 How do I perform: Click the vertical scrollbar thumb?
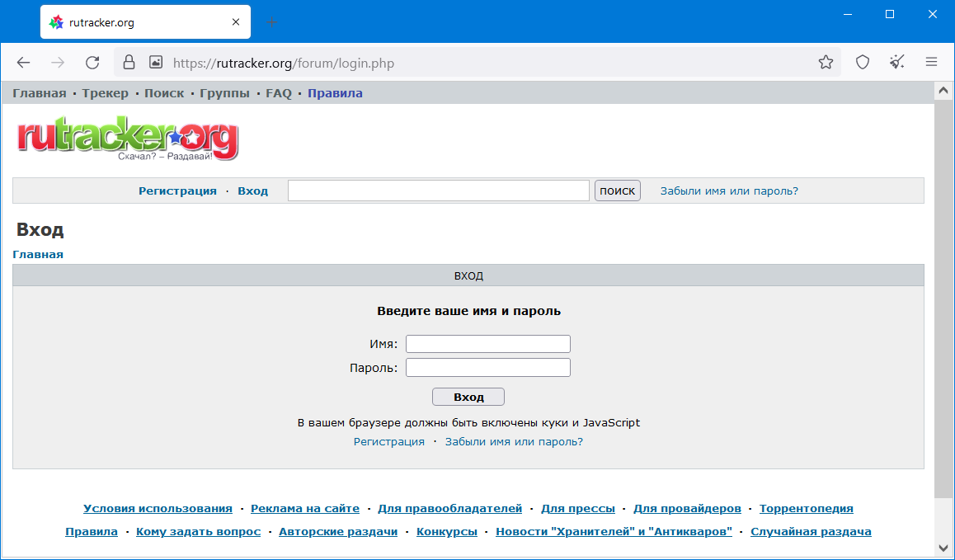point(943,299)
